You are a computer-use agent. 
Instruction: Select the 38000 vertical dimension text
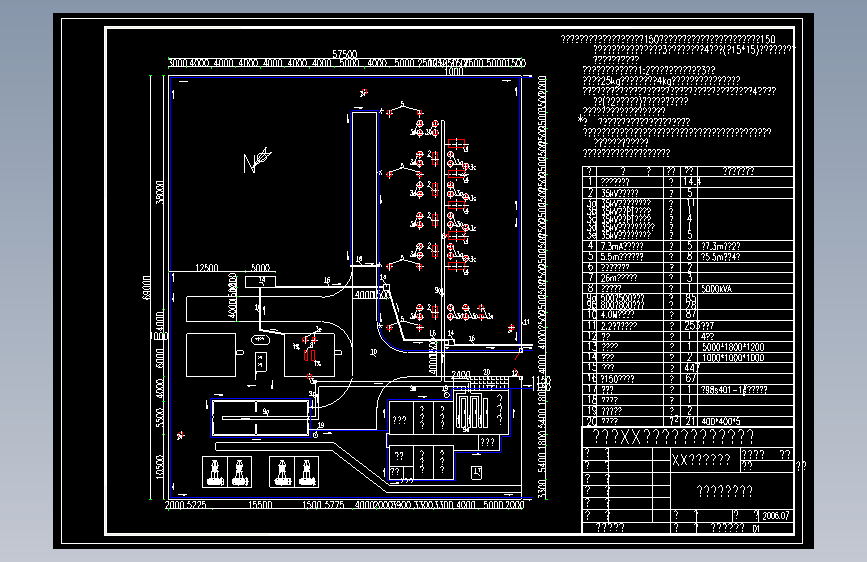(160, 192)
